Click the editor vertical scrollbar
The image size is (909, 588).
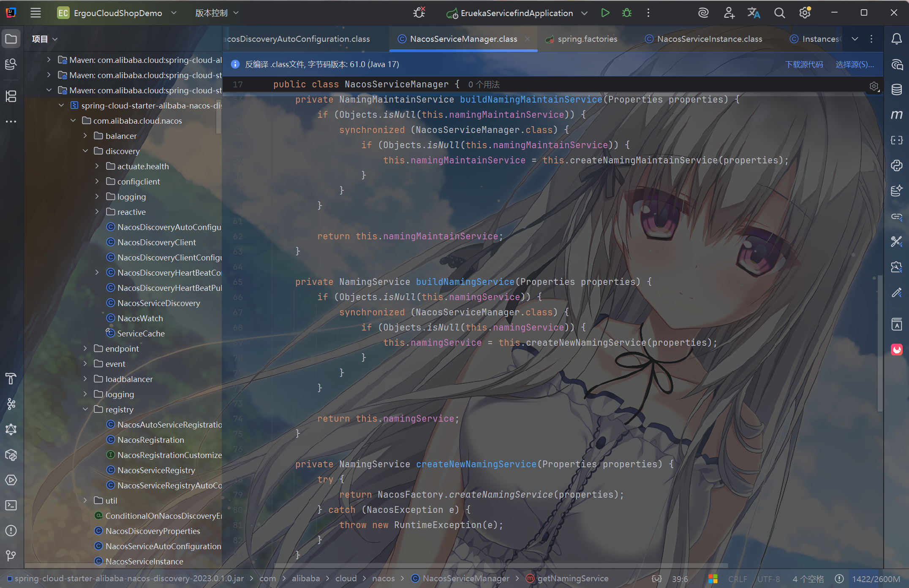pyautogui.click(x=880, y=344)
